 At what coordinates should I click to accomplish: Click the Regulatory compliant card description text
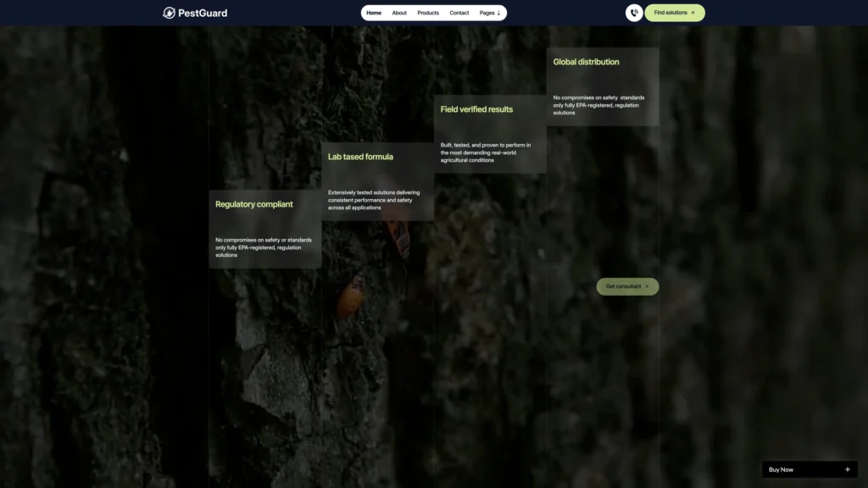(x=264, y=248)
